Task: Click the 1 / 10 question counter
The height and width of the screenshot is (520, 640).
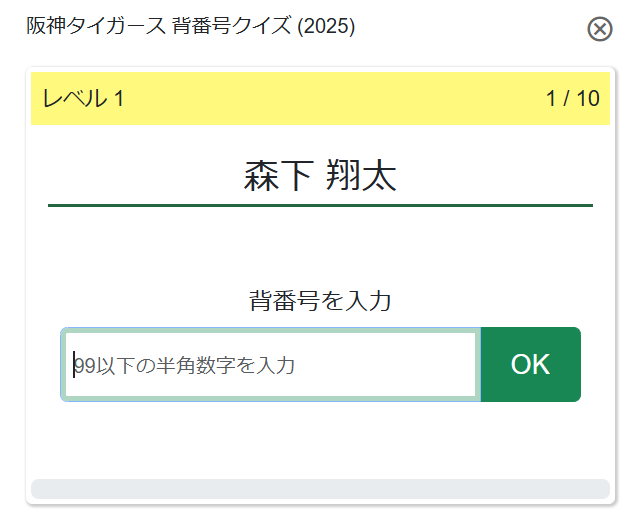Action: pyautogui.click(x=572, y=99)
